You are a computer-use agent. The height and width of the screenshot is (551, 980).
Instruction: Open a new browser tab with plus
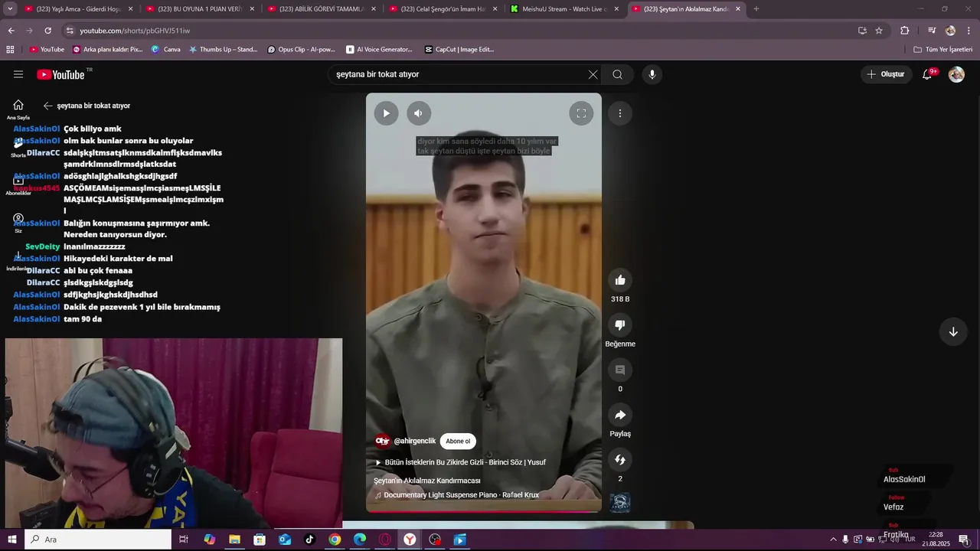point(756,9)
